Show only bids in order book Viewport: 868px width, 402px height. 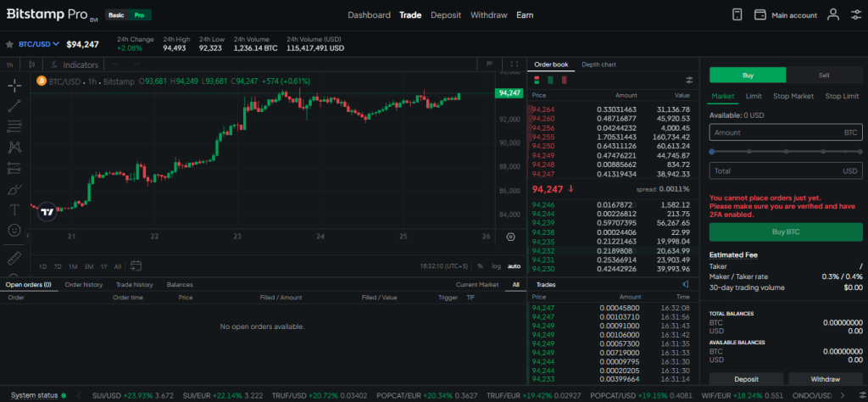point(550,80)
